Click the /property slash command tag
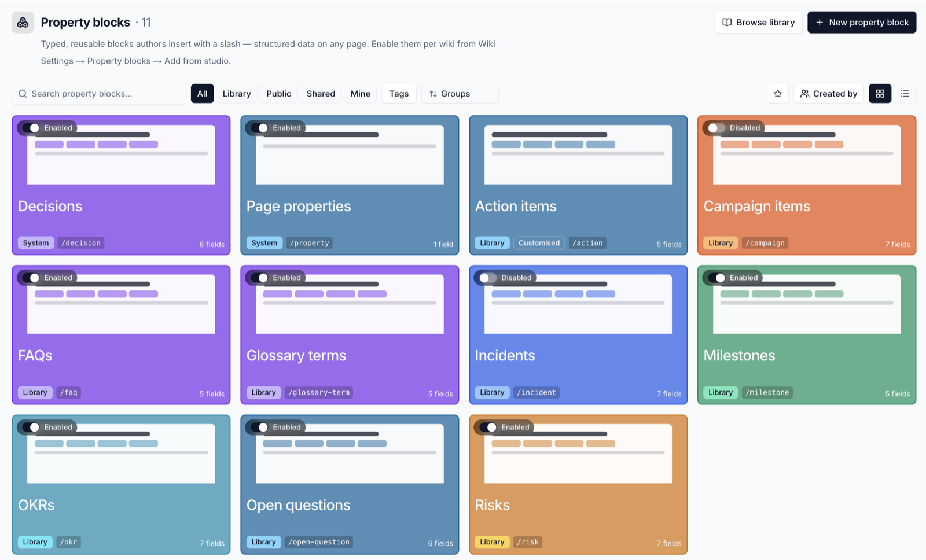The image size is (926, 560). [310, 243]
